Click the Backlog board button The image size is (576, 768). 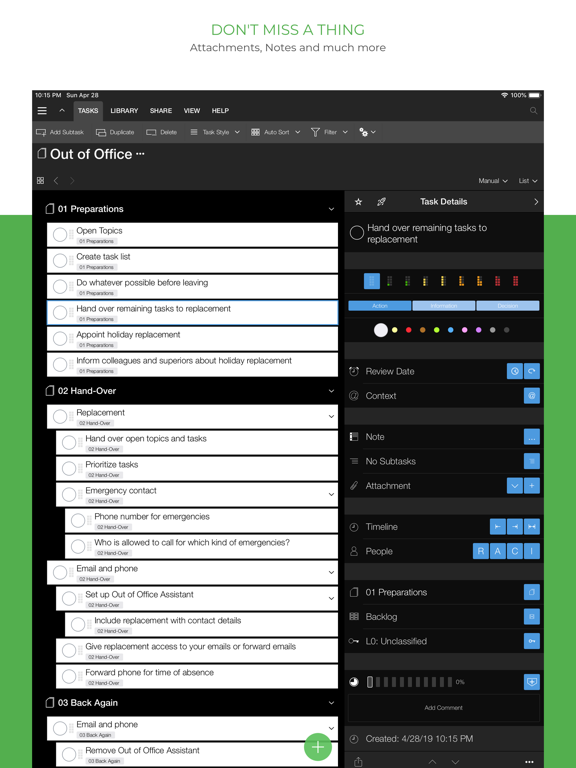pyautogui.click(x=532, y=617)
